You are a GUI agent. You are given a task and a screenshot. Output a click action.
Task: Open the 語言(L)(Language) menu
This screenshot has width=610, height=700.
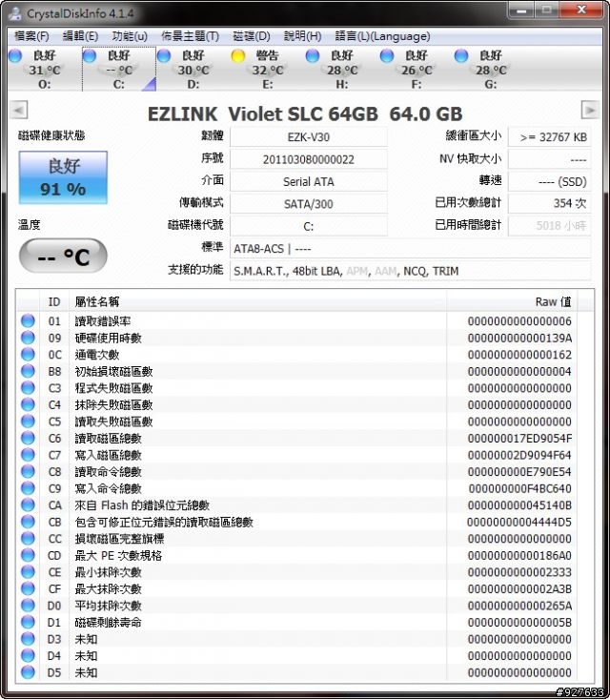382,36
